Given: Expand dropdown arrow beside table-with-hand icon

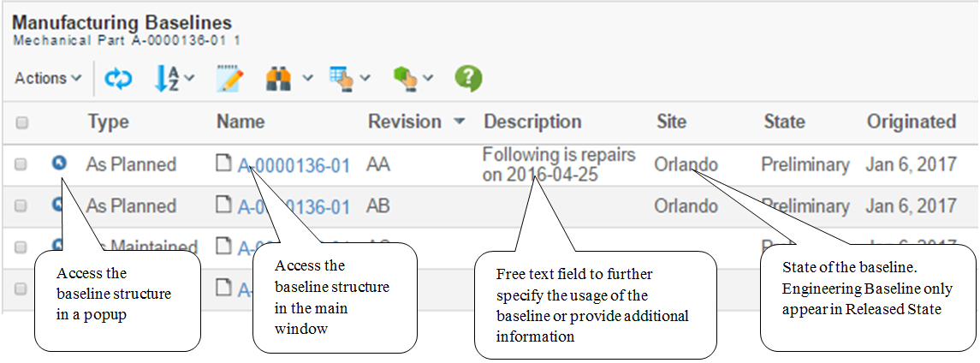Looking at the screenshot, I should pyautogui.click(x=365, y=79).
